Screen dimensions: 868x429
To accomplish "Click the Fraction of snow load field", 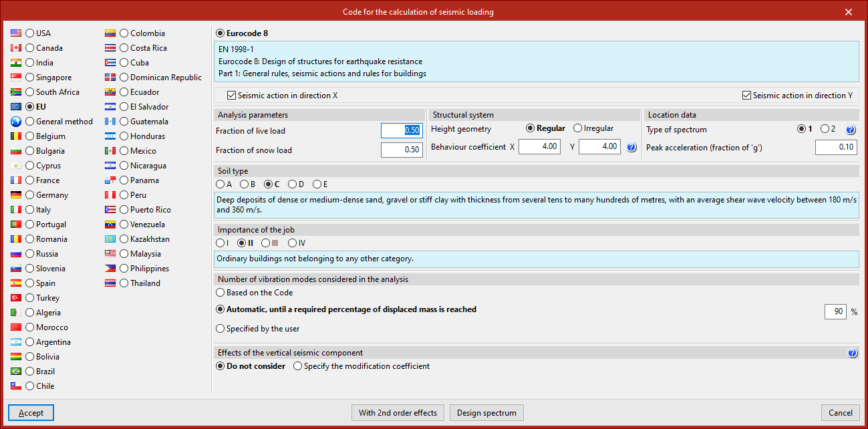I will pos(402,150).
